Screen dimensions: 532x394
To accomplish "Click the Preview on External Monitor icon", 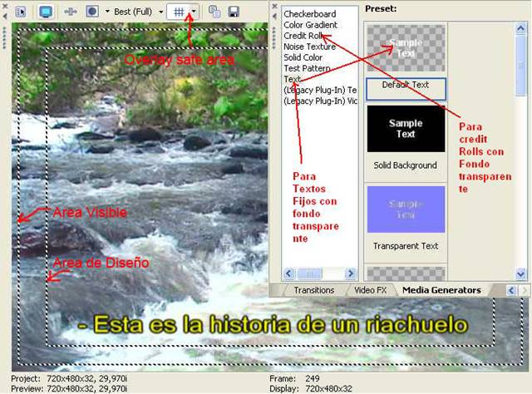I will [46, 12].
